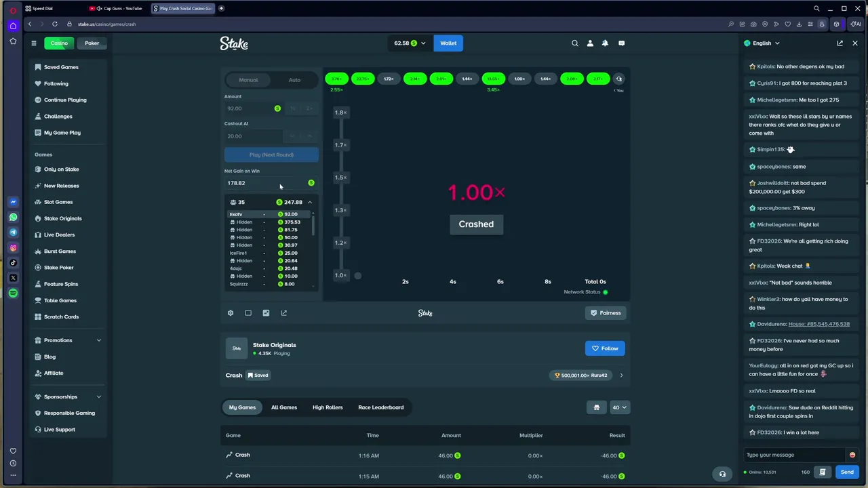This screenshot has height=488, width=868.
Task: Send the chat message
Action: point(847,472)
